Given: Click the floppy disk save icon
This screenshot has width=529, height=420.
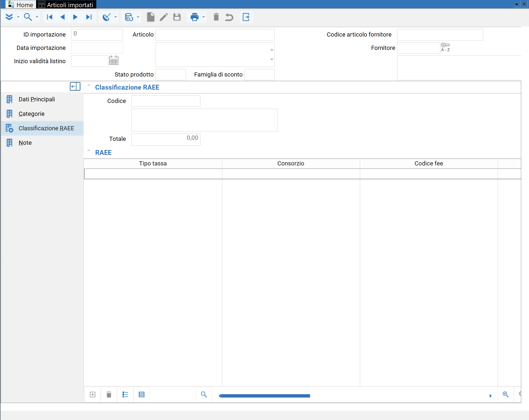Looking at the screenshot, I should (177, 17).
